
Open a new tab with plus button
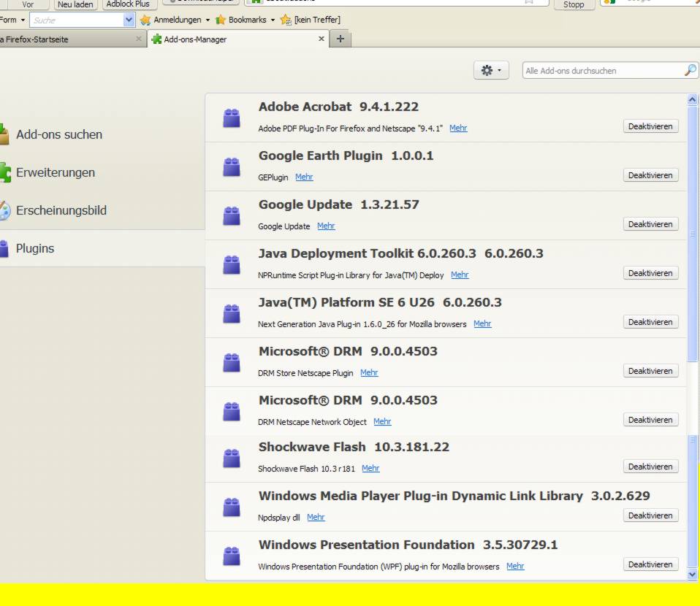pos(341,39)
